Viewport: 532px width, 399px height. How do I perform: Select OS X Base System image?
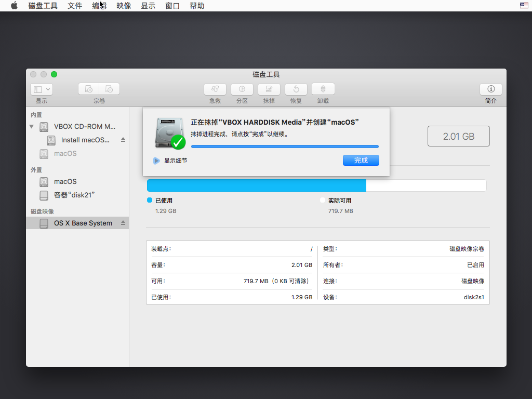click(77, 223)
